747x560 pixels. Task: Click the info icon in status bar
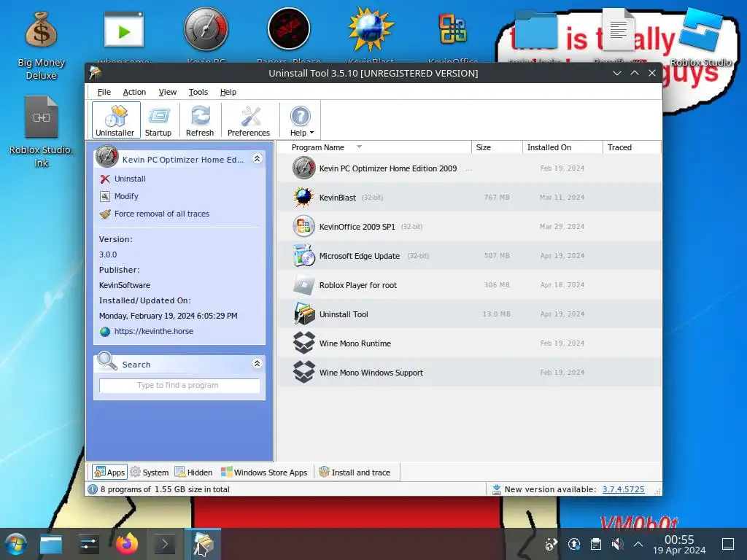[93, 489]
